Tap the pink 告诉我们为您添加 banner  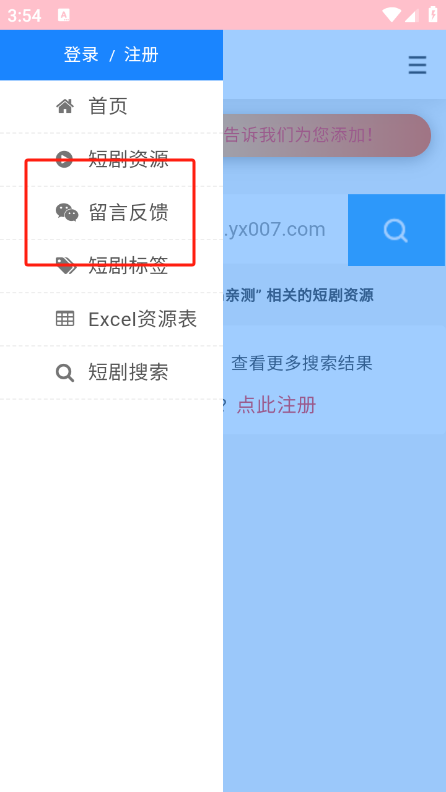click(x=327, y=135)
